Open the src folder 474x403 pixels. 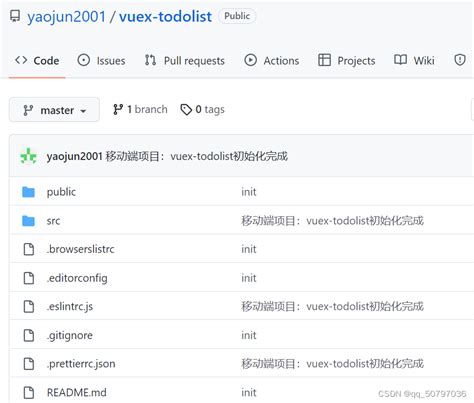click(53, 221)
